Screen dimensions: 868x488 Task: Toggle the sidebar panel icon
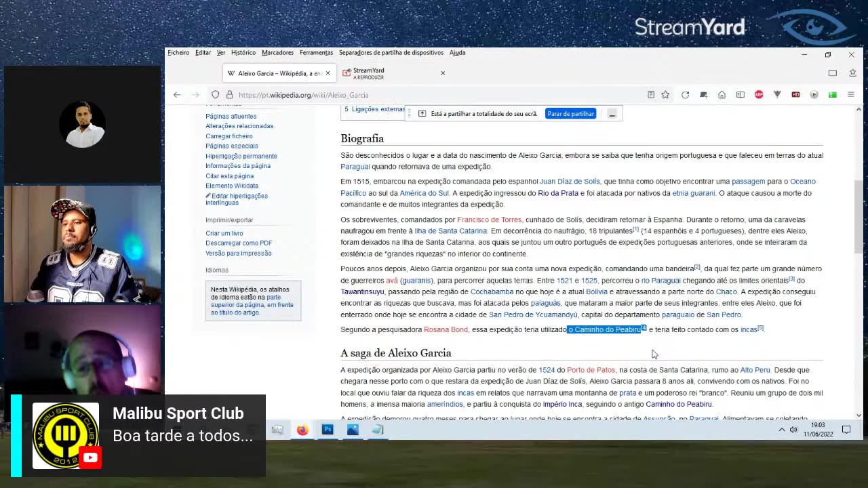pyautogui.click(x=741, y=95)
